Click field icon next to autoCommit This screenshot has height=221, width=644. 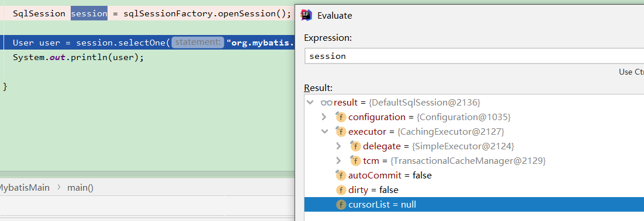click(x=341, y=176)
